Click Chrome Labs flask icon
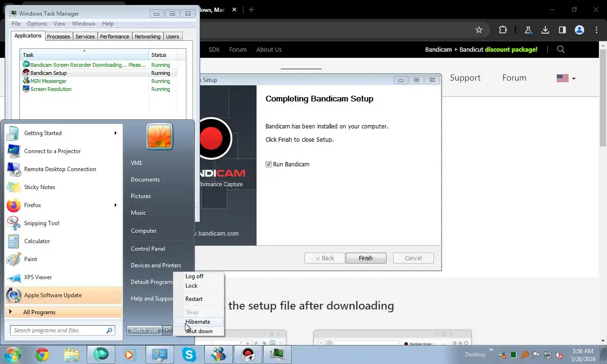This screenshot has height=364, width=607. click(x=528, y=30)
